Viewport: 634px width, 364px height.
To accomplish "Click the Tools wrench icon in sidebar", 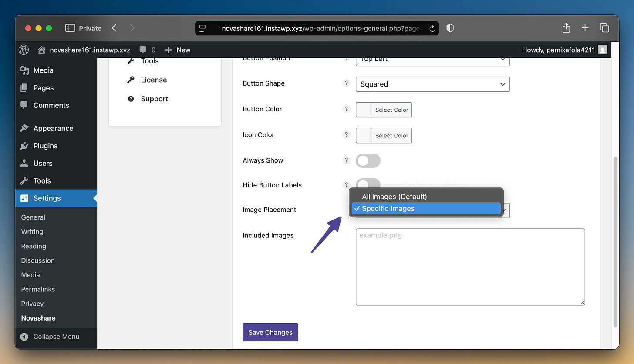I will [24, 180].
